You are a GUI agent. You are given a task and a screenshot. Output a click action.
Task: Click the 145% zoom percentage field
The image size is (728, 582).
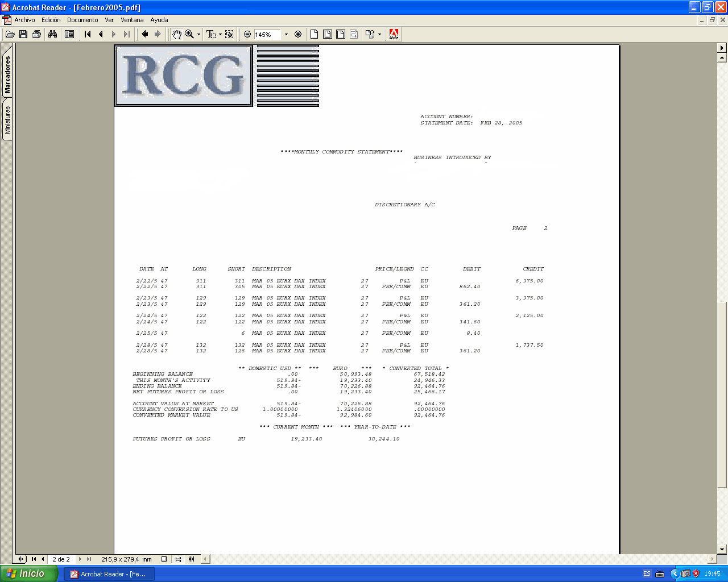click(x=267, y=35)
